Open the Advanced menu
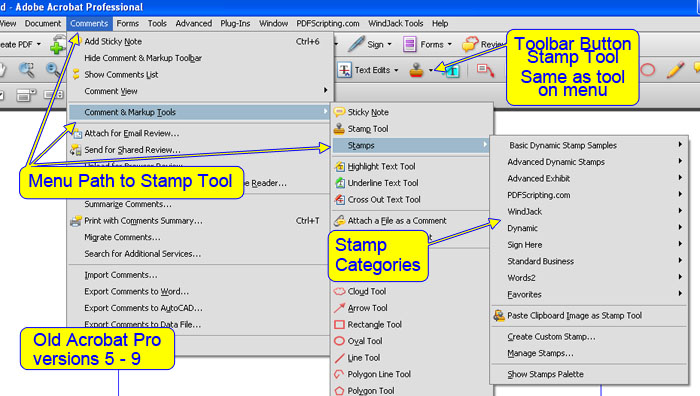The width and height of the screenshot is (700, 396). coord(193,23)
